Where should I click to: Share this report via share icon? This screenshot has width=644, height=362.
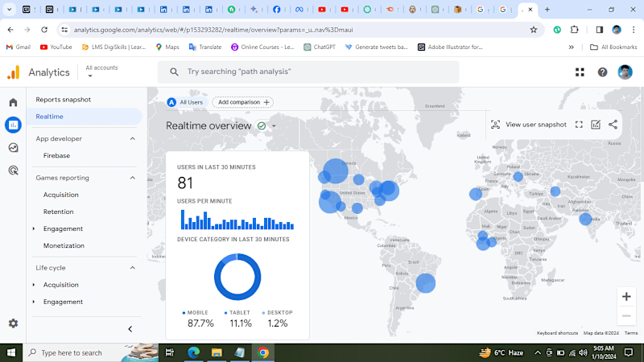click(x=613, y=125)
